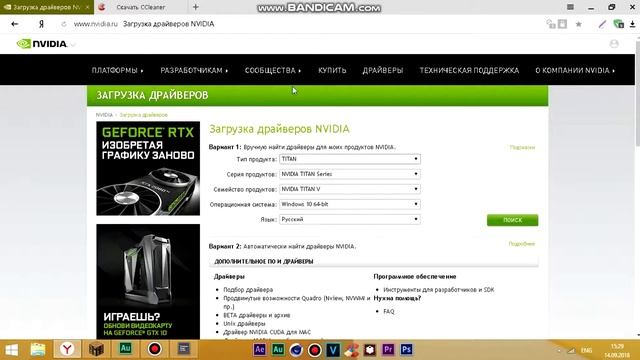Image resolution: width=640 pixels, height=360 pixels.
Task: Open ДРАЙВЕРЫ in the navigation bar
Action: [x=383, y=70]
